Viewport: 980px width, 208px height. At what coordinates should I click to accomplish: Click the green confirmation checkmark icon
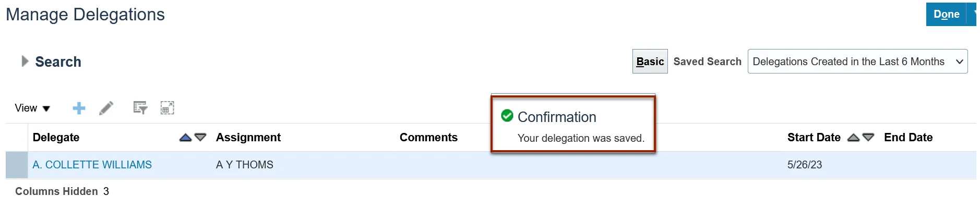507,116
